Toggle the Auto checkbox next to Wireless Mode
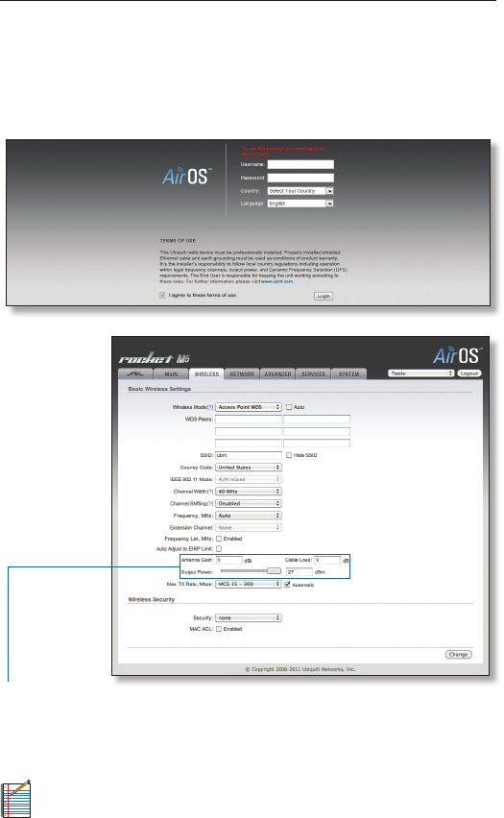This screenshot has height=818, width=504. click(x=289, y=407)
